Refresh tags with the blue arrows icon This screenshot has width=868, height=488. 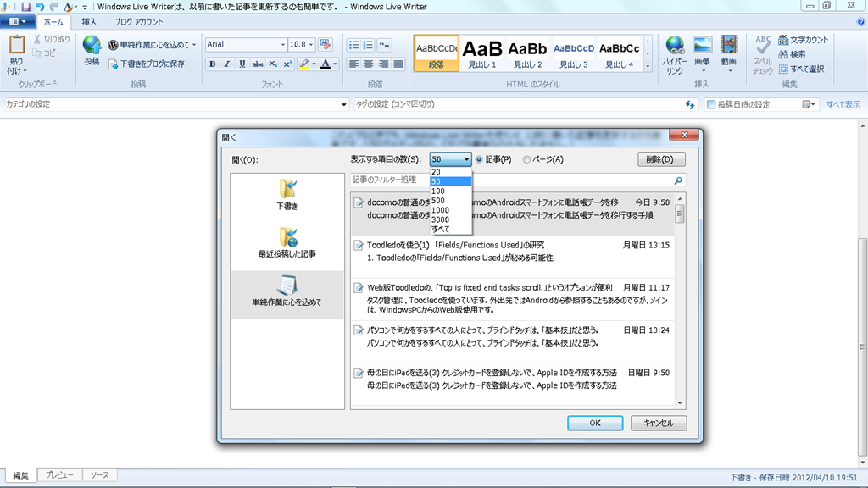(690, 104)
